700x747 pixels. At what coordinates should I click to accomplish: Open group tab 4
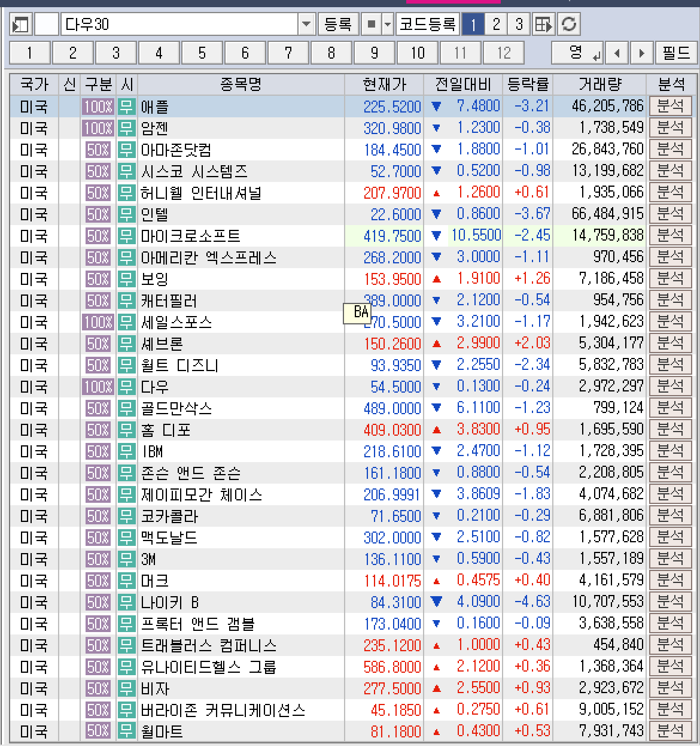click(x=159, y=53)
